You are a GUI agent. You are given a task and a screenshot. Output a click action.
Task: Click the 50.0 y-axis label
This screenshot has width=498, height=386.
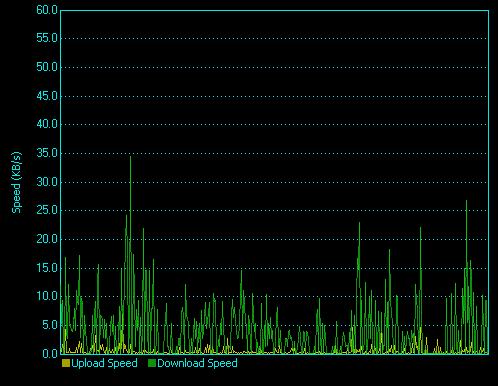coord(47,67)
